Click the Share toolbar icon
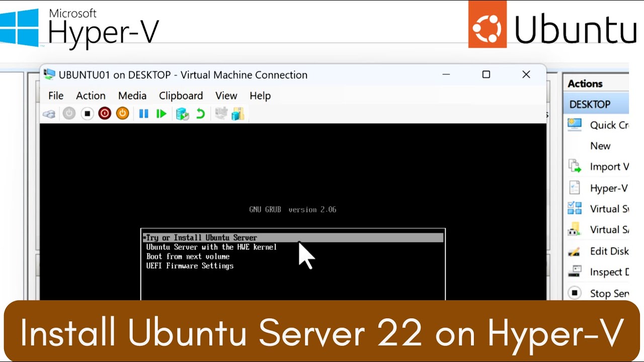 237,114
